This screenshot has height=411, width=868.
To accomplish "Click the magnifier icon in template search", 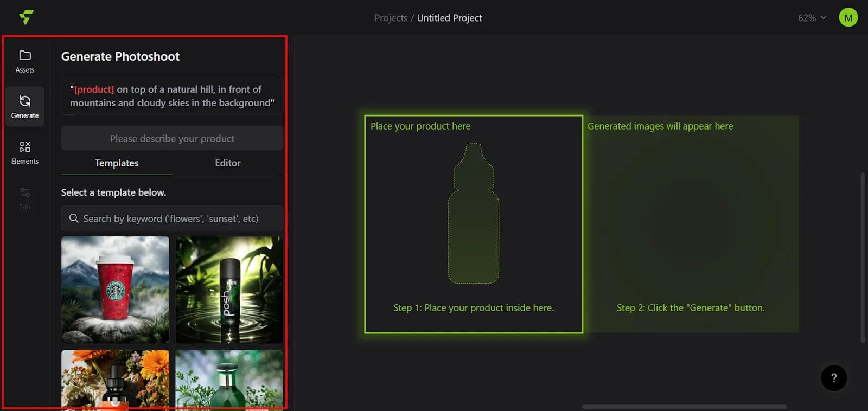I will (74, 219).
